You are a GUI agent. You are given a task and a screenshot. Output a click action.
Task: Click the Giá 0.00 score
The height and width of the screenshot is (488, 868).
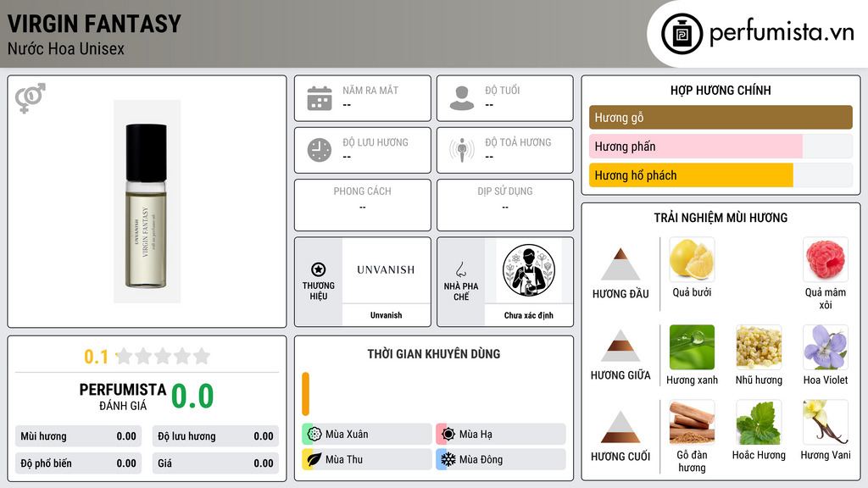(215, 463)
